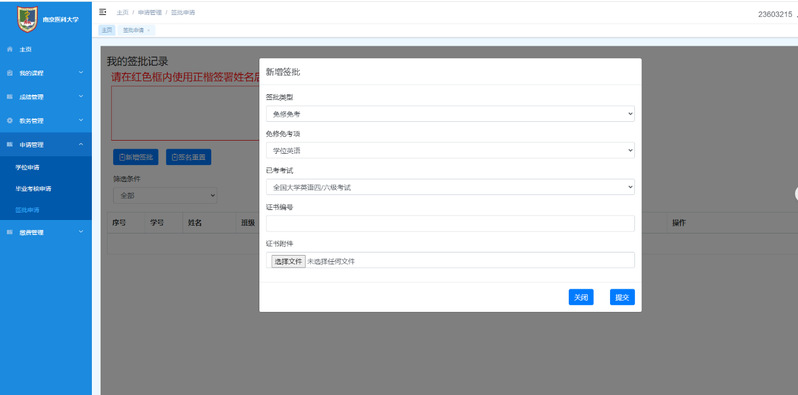Click the 缴费管理 sidebar icon
The height and width of the screenshot is (395, 798).
[x=9, y=232]
